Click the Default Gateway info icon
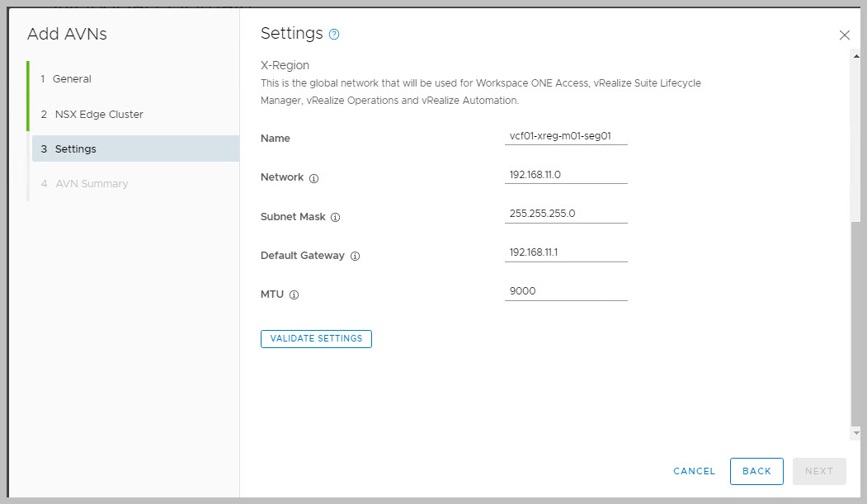 coord(355,256)
